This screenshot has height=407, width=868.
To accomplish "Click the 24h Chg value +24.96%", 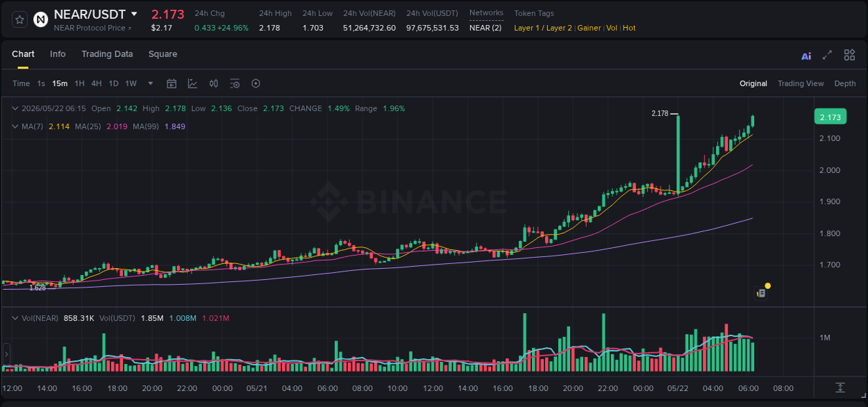I will coord(234,28).
